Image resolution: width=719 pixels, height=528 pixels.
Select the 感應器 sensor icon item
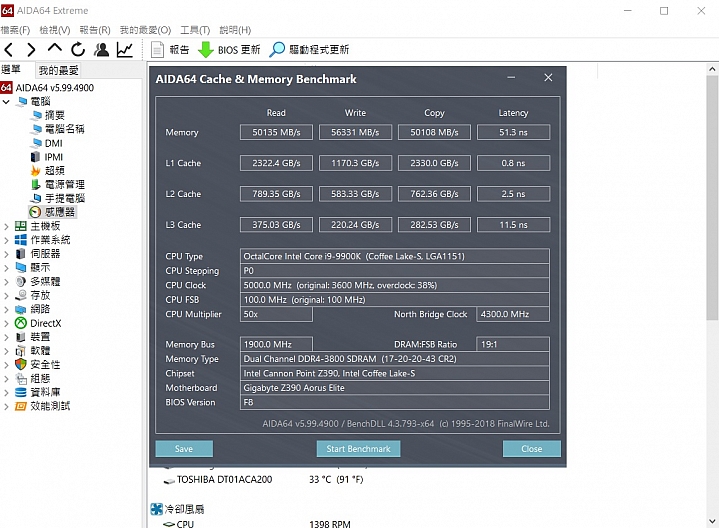coord(35,212)
